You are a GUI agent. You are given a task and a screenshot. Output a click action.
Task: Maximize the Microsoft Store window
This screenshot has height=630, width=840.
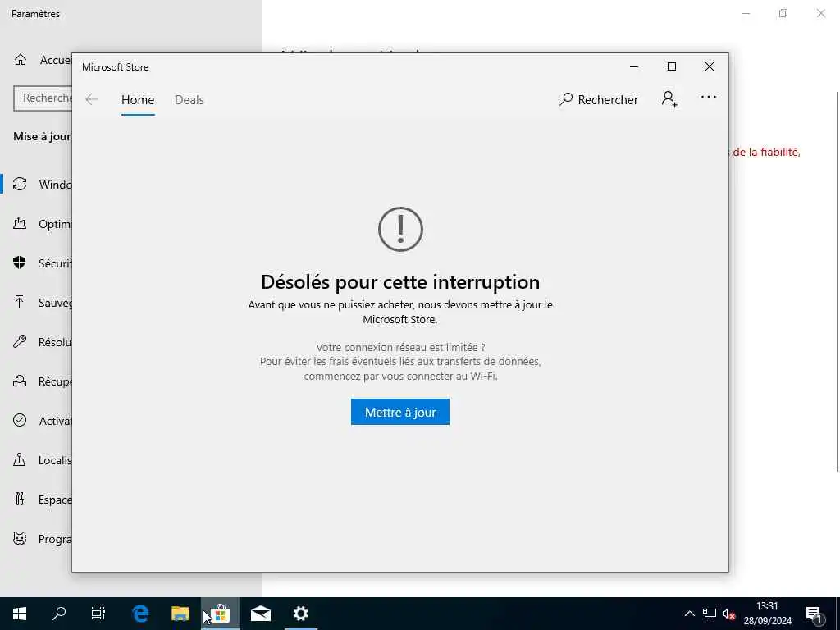[x=671, y=66]
